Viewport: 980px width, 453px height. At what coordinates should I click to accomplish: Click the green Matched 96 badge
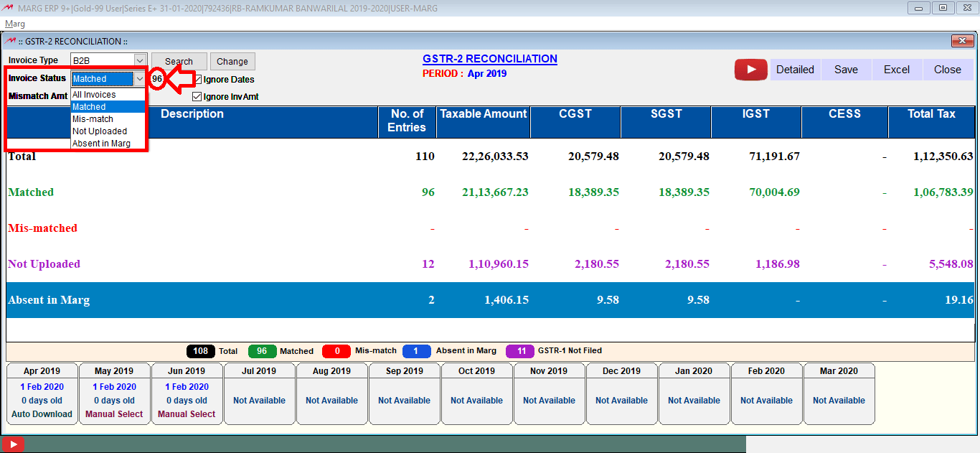pyautogui.click(x=263, y=351)
